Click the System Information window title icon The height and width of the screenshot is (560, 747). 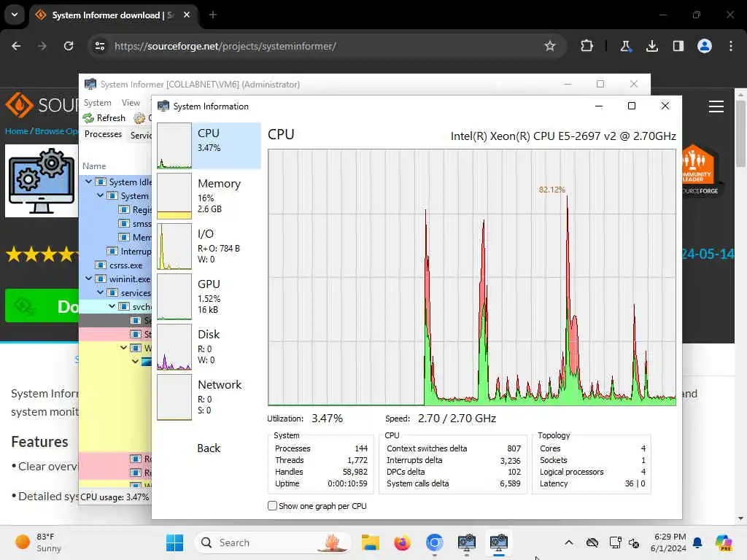[x=163, y=106]
